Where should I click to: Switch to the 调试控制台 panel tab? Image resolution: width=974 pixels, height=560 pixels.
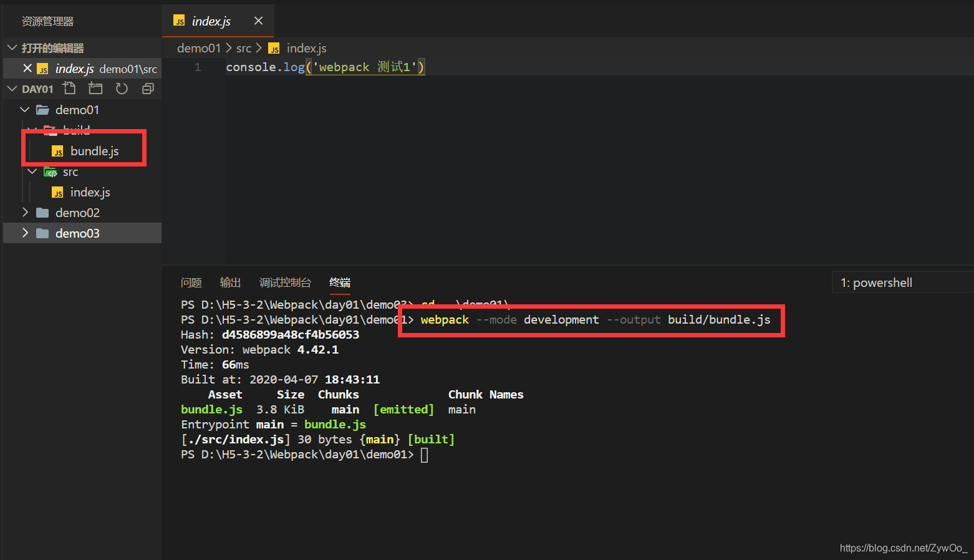285,282
